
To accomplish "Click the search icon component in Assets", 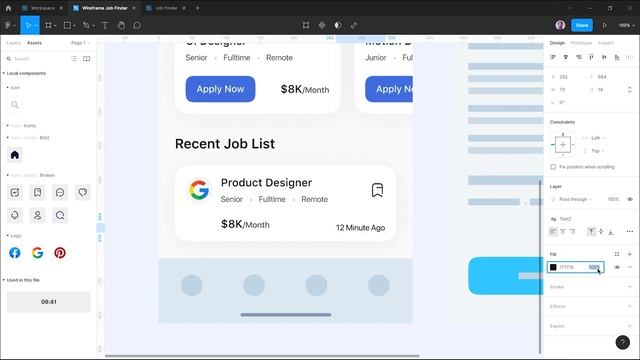I will click(15, 105).
